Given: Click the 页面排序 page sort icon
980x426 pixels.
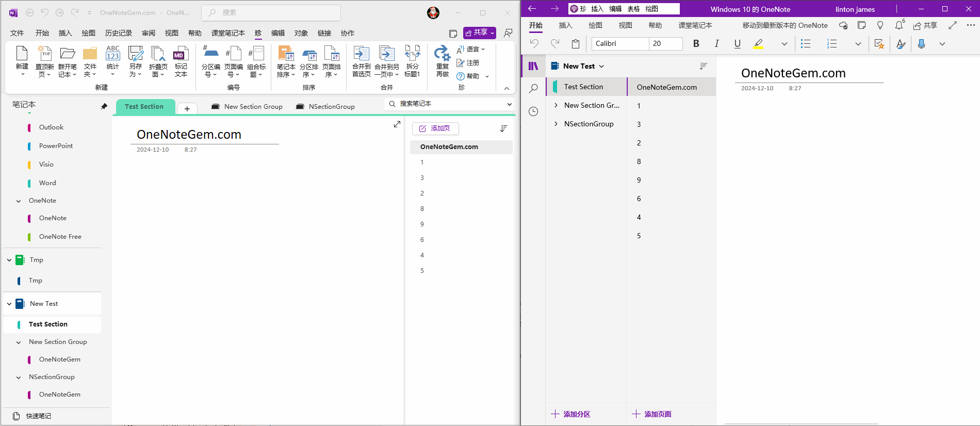Looking at the screenshot, I should [332, 54].
